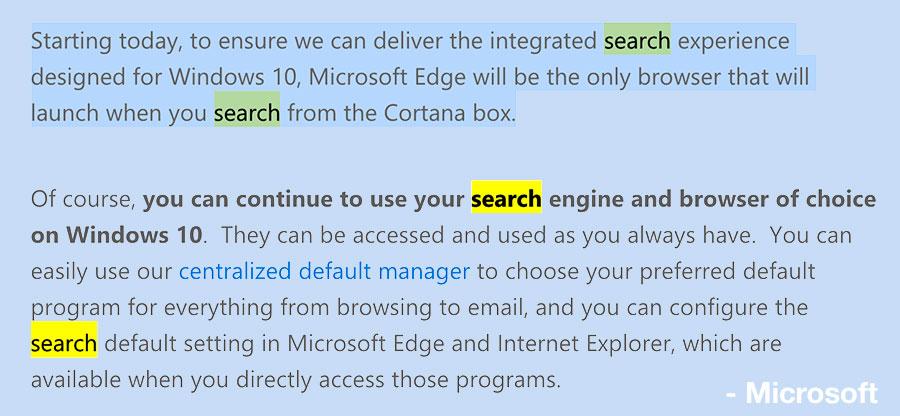Open the centralized default manager link
This screenshot has width=900, height=416.
click(x=324, y=271)
